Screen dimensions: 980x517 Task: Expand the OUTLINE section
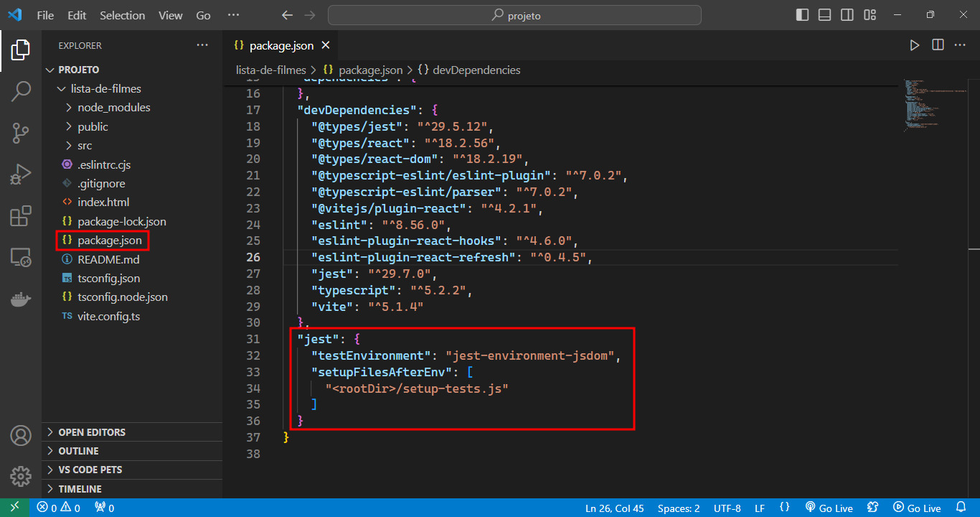tap(132, 451)
